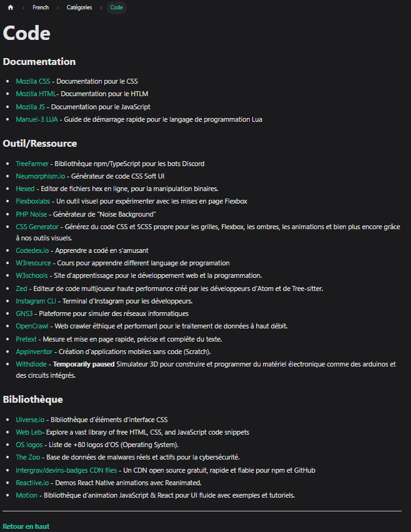Visit the Manuel-3 LUA guide link
The width and height of the screenshot is (411, 532).
point(37,119)
